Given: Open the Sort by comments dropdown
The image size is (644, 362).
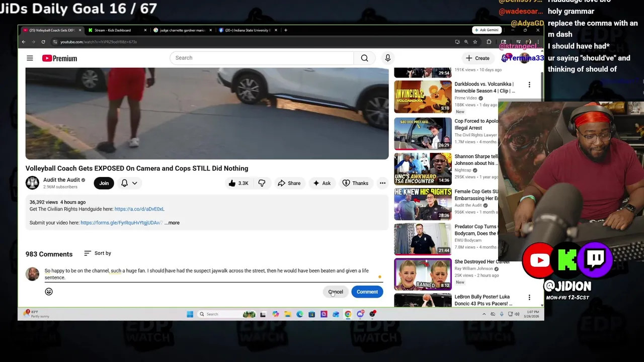Looking at the screenshot, I should click(x=98, y=253).
